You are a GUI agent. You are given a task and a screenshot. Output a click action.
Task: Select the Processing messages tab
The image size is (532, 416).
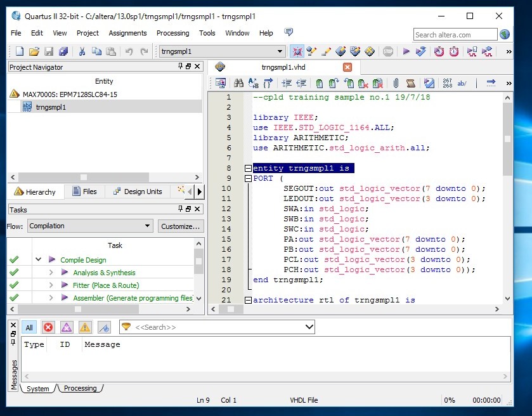pos(81,388)
